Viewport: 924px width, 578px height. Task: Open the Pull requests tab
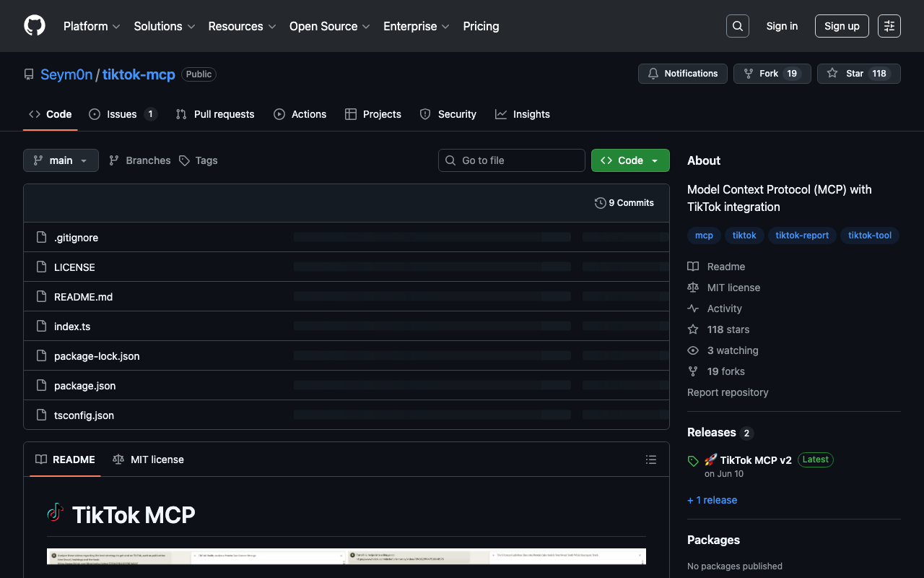pyautogui.click(x=215, y=114)
